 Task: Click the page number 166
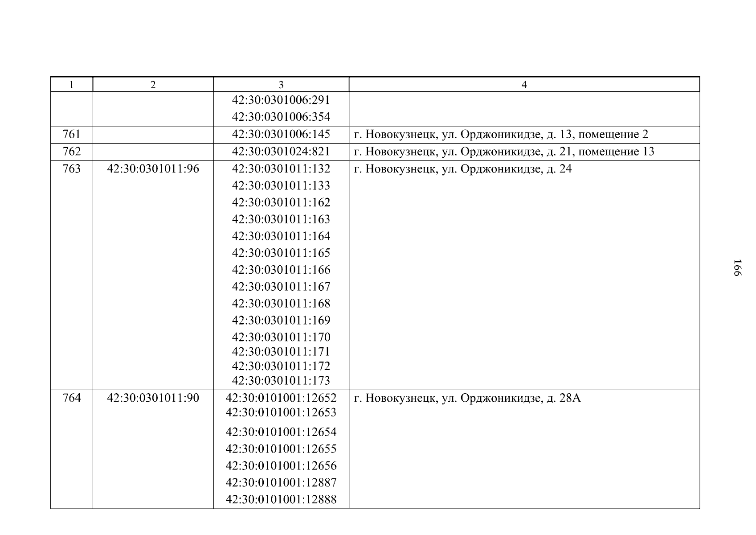click(737, 267)
